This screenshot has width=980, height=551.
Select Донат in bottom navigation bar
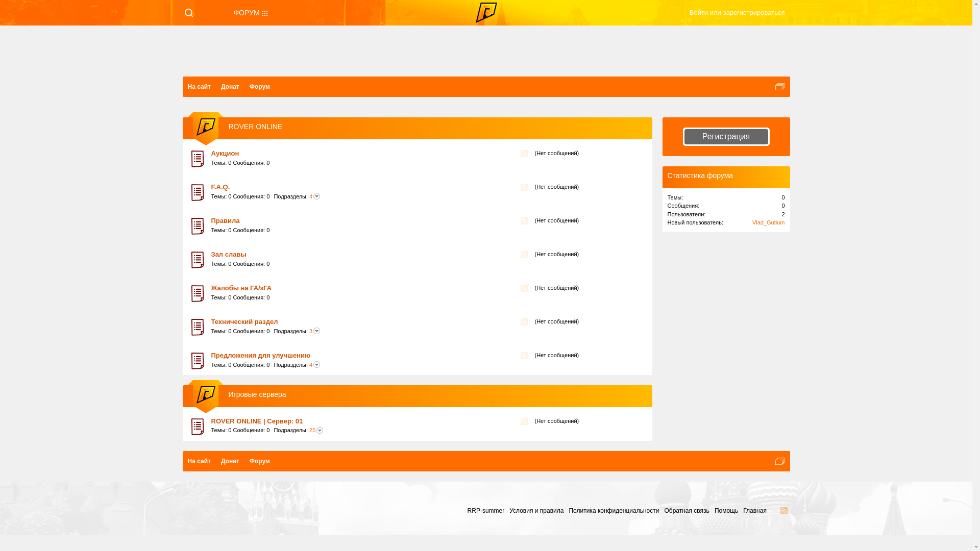click(x=230, y=461)
